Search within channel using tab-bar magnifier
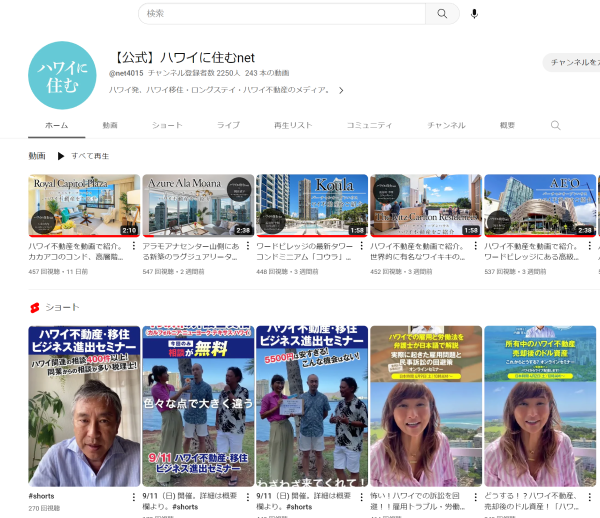Viewport: 600px width, 518px height. coord(555,125)
